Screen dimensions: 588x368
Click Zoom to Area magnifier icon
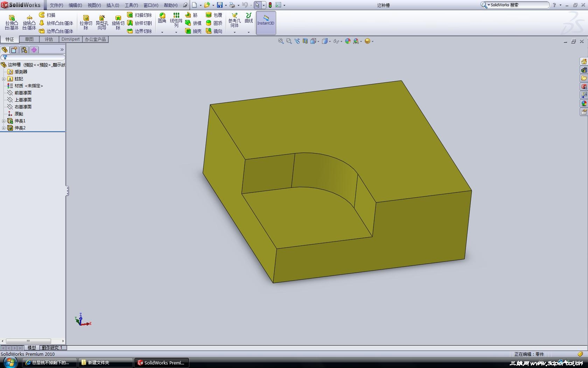[289, 41]
